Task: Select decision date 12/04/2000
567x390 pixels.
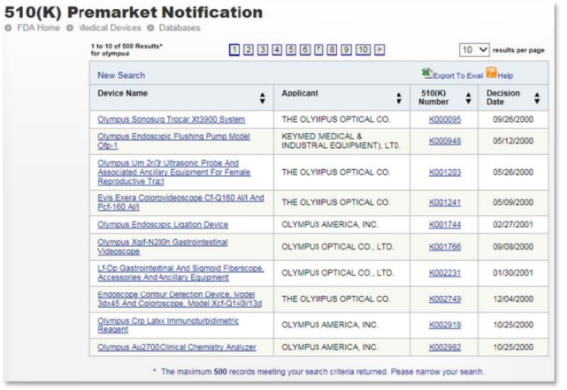Action: coord(513,299)
